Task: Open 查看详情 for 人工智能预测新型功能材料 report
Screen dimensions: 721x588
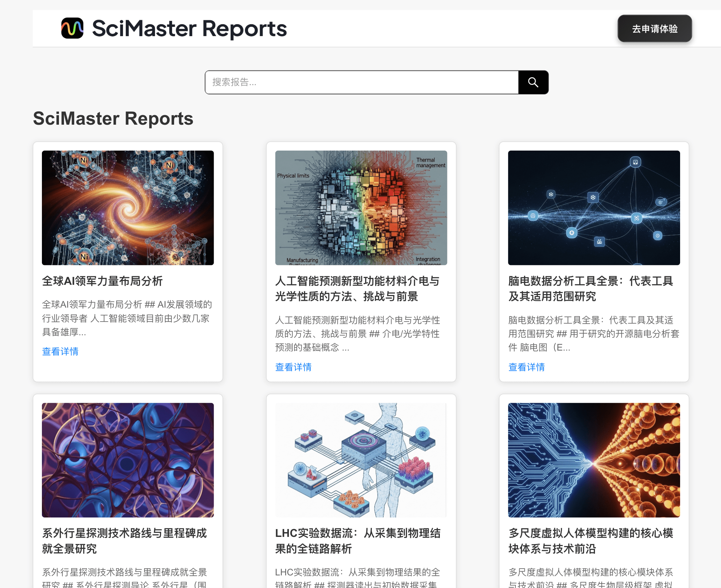Action: click(x=293, y=367)
